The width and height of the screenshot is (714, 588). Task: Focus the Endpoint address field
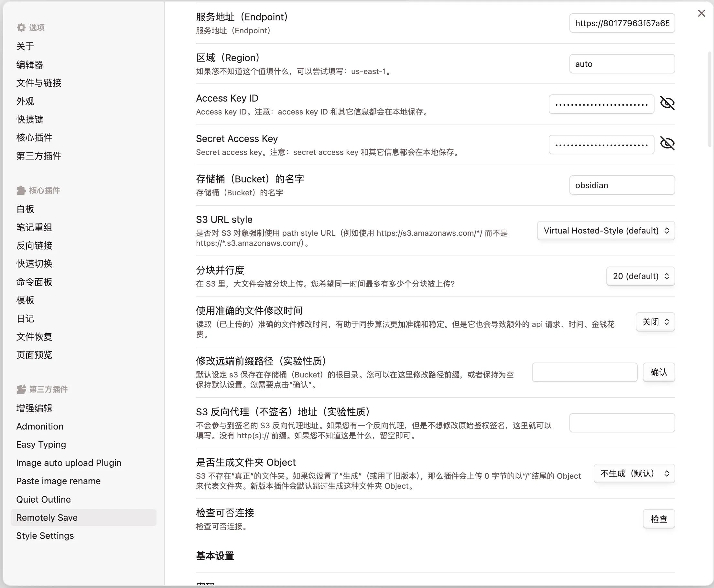coord(622,23)
